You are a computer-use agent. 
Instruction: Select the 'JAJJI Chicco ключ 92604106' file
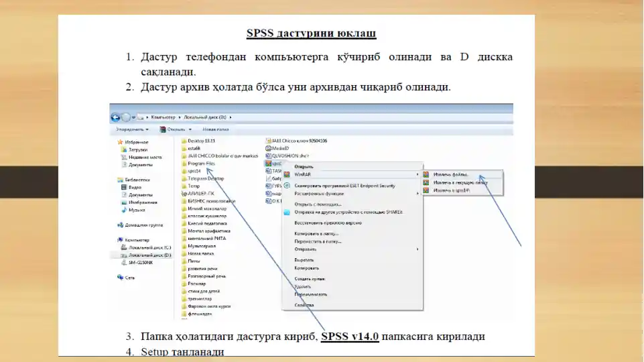300,141
